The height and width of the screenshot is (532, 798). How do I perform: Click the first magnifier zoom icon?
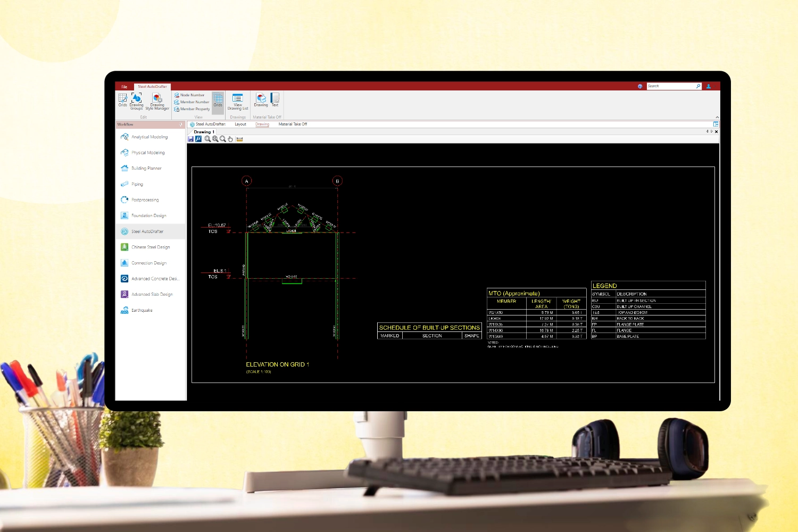click(207, 139)
